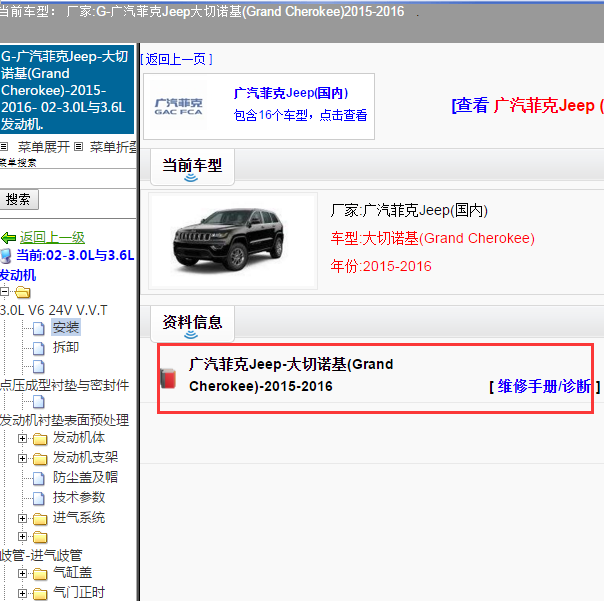Click the page icon beside 技术参数
Image resolution: width=604 pixels, height=601 pixels.
click(x=39, y=498)
